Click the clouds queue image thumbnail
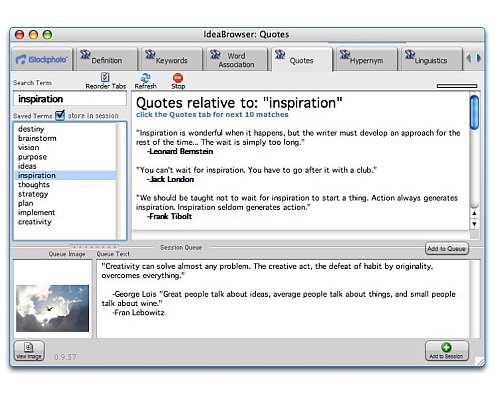The width and height of the screenshot is (495, 394). click(x=52, y=308)
